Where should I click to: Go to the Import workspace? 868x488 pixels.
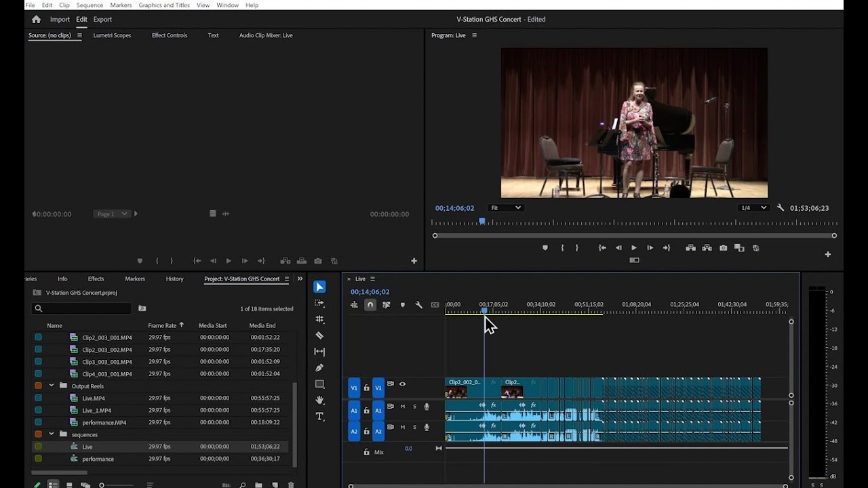[x=60, y=20]
